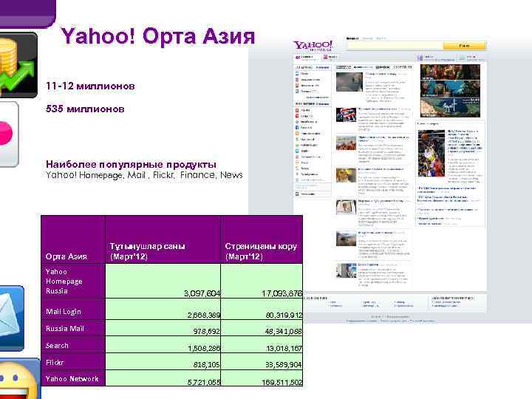This screenshot has width=532, height=399.
Task: Click the first news story thumbnail in the Yahoo screenshot
Action: click(349, 82)
